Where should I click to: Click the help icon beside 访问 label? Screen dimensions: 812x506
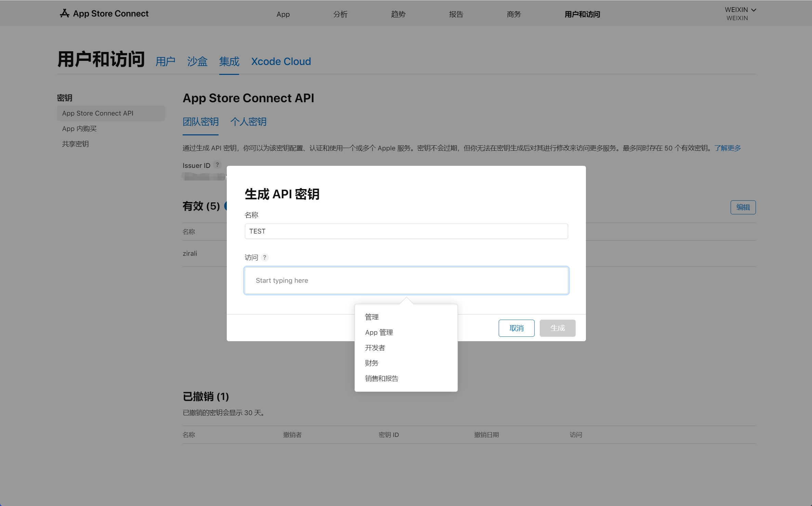(264, 257)
